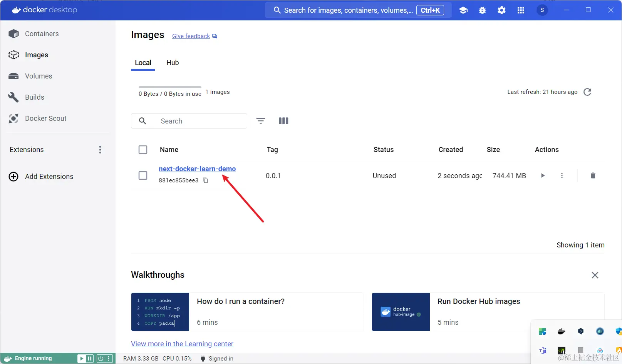Sort by the Created column header
This screenshot has height=364, width=622.
pos(451,150)
